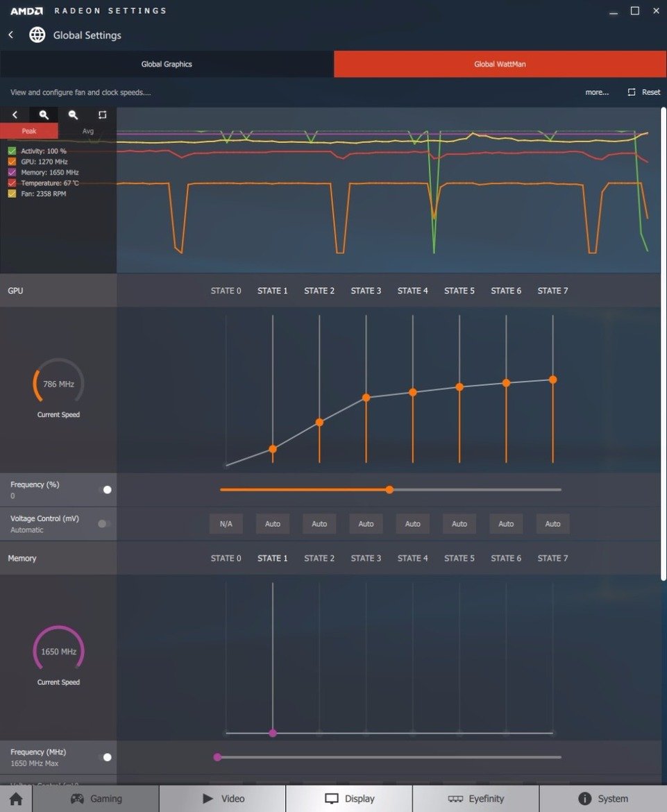Go back using the header arrow
667x812 pixels.
coord(11,35)
